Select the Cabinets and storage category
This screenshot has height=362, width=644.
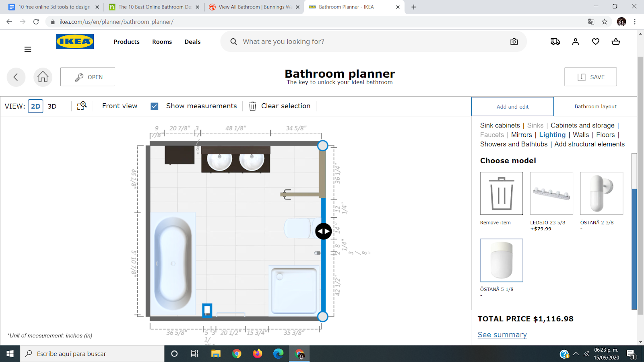pos(582,125)
